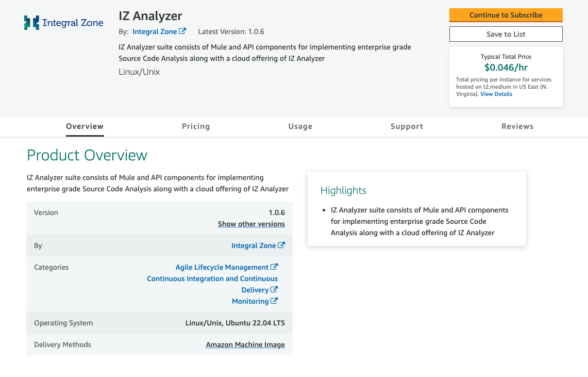Click external link icon beside header Integral Zone

coord(182,31)
